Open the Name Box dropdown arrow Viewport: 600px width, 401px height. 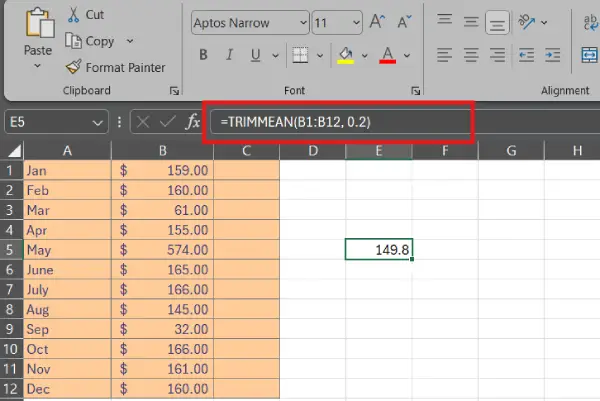(98, 123)
